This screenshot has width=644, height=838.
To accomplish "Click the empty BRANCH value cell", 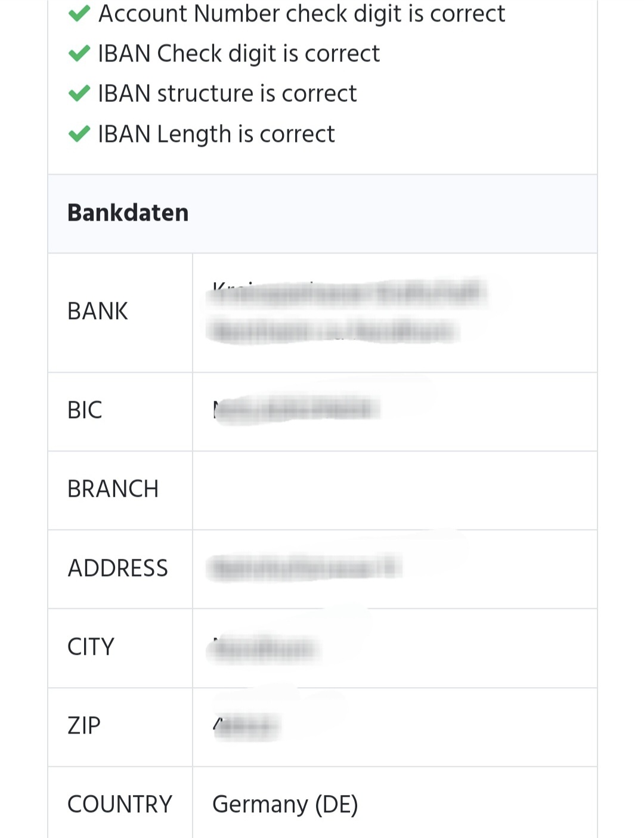I will click(x=395, y=490).
